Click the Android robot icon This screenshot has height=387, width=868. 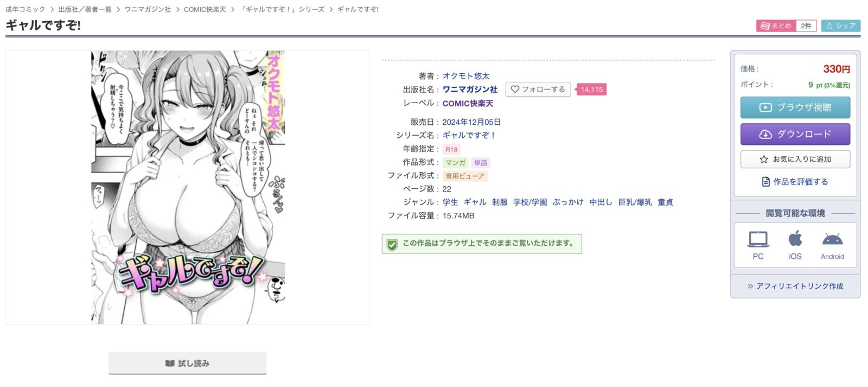pyautogui.click(x=832, y=239)
